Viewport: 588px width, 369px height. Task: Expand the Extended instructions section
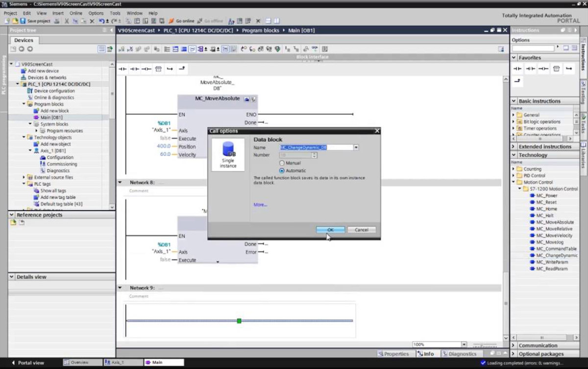click(x=514, y=147)
